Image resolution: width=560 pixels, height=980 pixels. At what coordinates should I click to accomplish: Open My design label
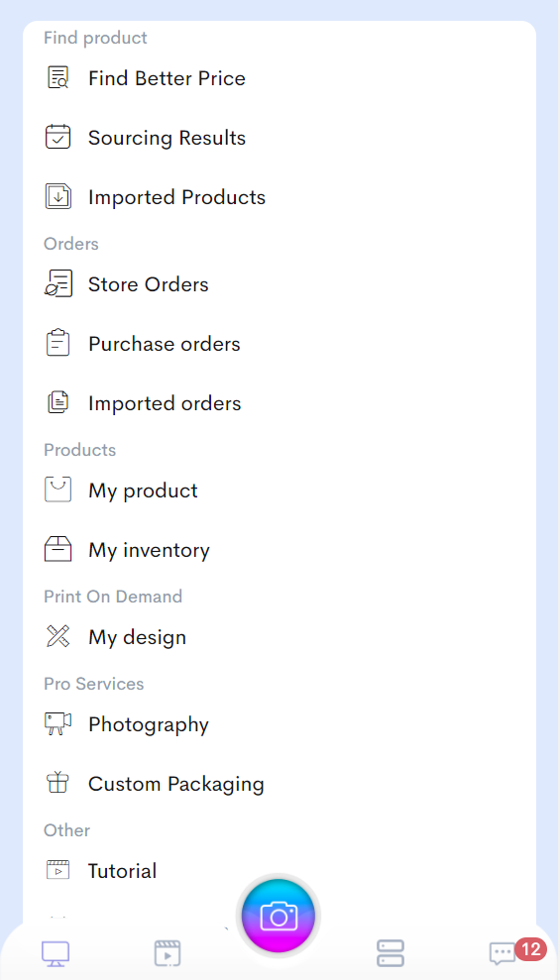pos(138,637)
